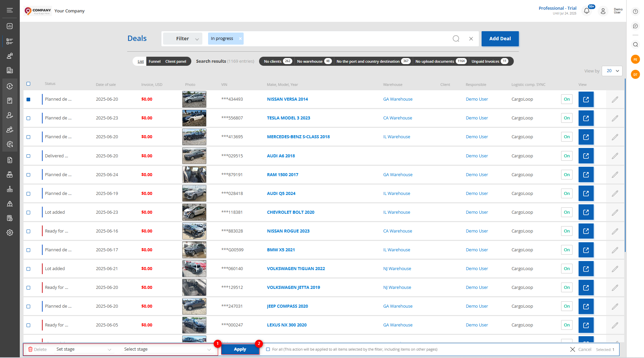
Task: Click the Delete trash button in bottom bar
Action: [x=37, y=349]
